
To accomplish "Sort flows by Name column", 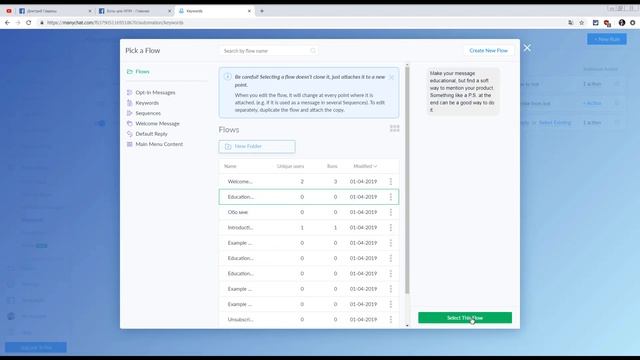I will [x=230, y=166].
